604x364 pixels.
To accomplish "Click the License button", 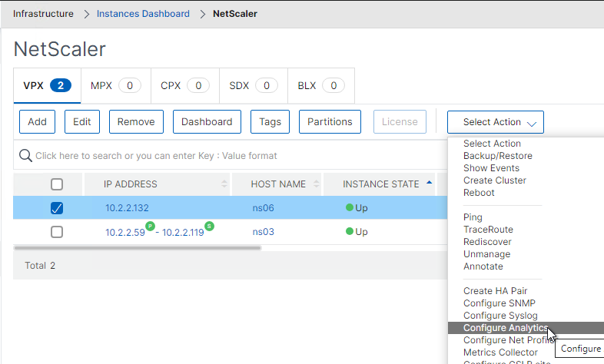I will [x=400, y=122].
